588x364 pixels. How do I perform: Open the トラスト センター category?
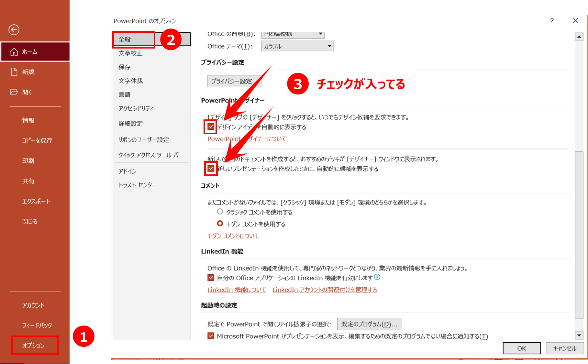pos(137,184)
